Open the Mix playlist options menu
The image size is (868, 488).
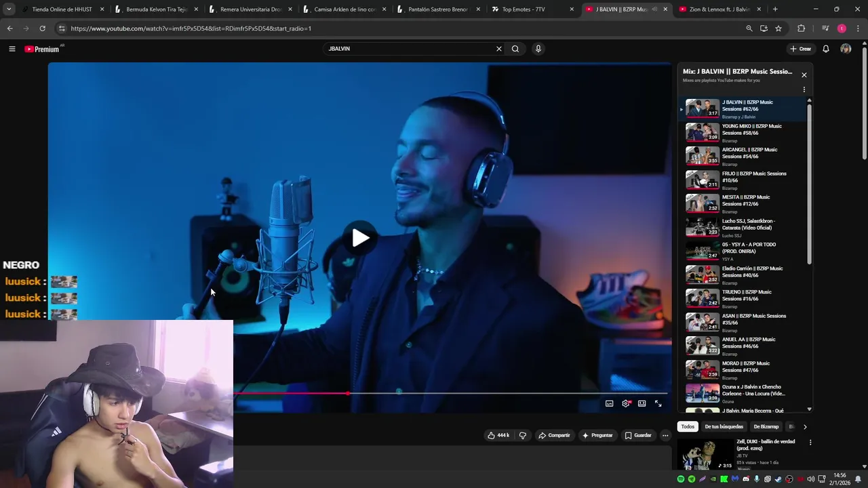pos(804,89)
